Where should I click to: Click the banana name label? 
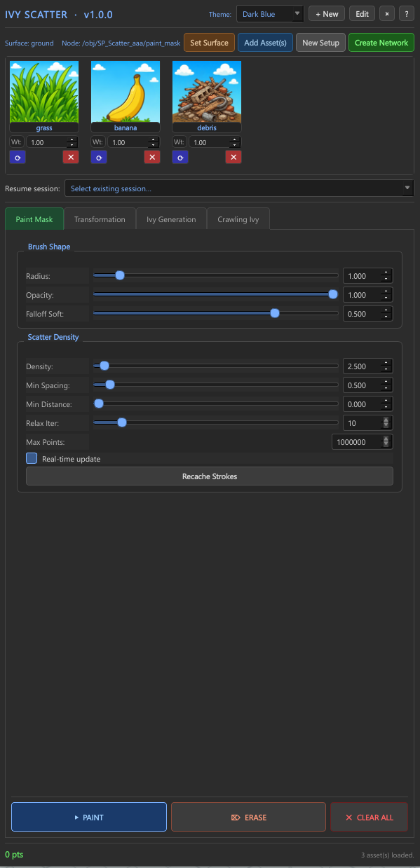pyautogui.click(x=126, y=128)
